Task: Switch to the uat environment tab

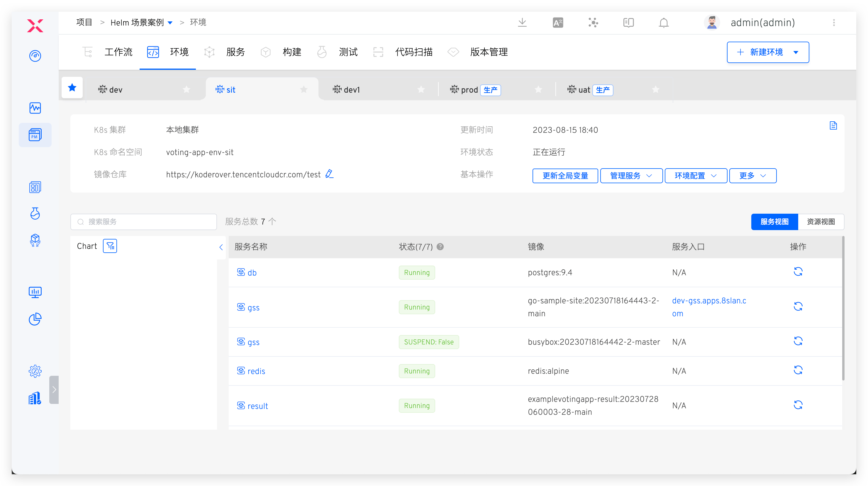Action: click(x=584, y=90)
